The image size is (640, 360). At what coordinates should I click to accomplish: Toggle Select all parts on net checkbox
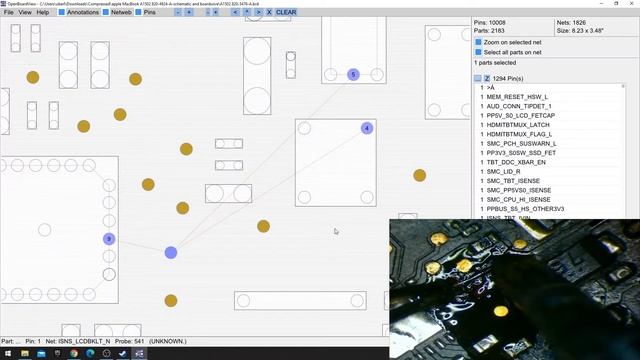point(478,52)
